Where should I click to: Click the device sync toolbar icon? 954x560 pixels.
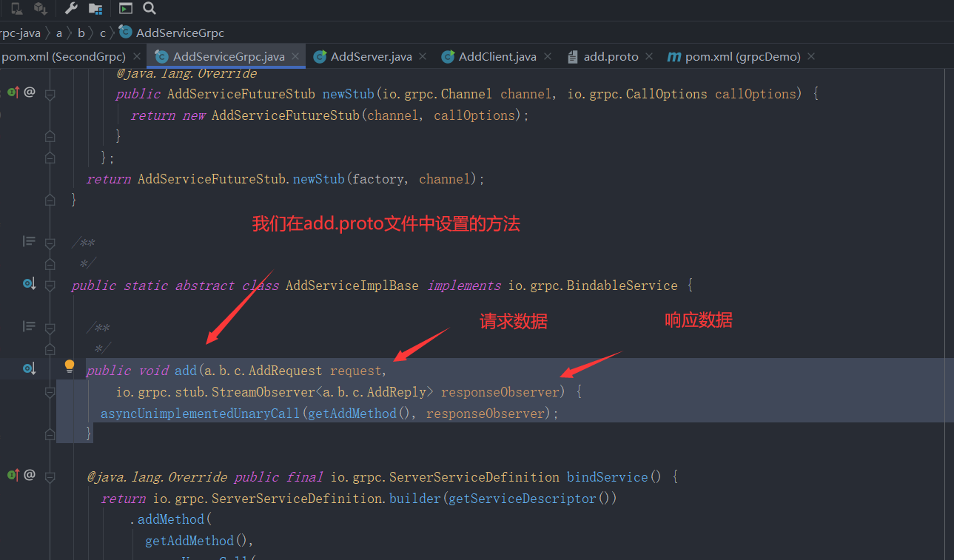16,8
